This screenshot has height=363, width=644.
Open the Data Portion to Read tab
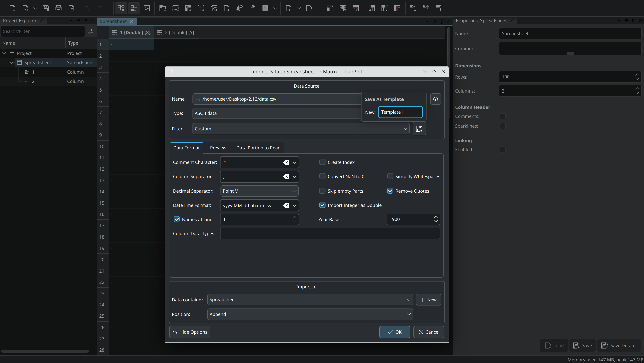tap(258, 148)
